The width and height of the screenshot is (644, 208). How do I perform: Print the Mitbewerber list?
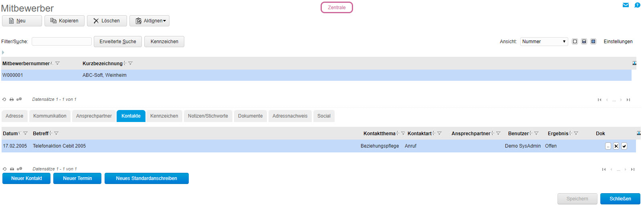pyautogui.click(x=12, y=99)
